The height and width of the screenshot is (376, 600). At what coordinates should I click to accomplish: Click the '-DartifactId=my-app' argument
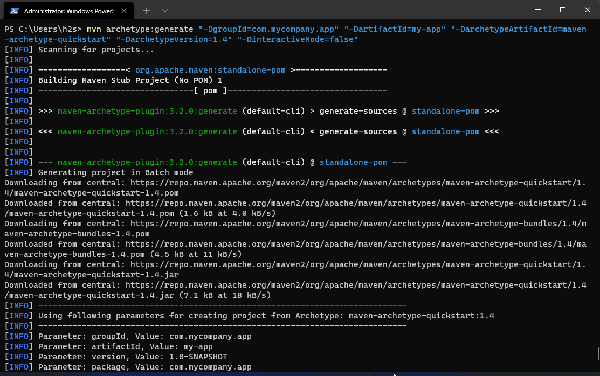pyautogui.click(x=395, y=29)
